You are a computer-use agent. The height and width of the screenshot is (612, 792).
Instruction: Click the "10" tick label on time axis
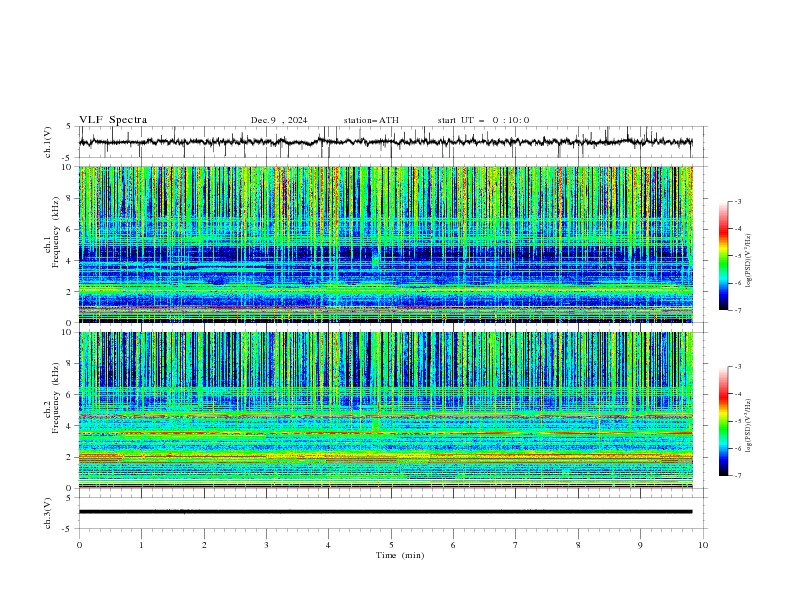tap(703, 545)
